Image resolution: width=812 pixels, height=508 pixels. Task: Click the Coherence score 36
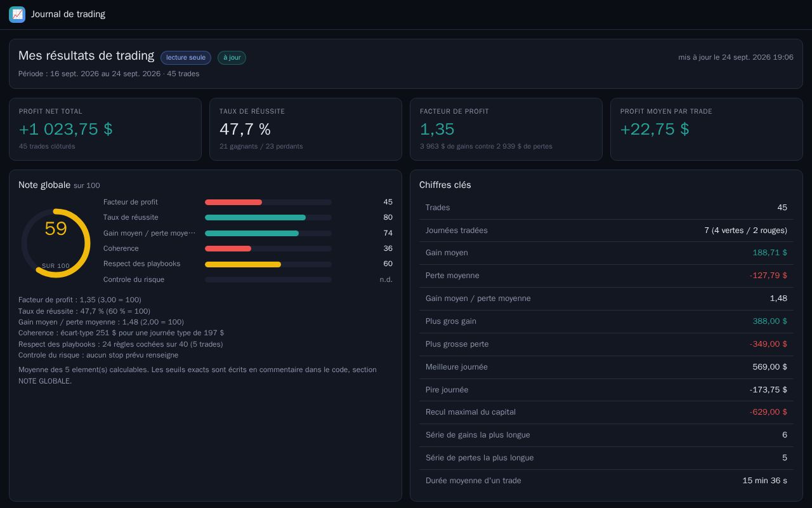[x=388, y=248]
